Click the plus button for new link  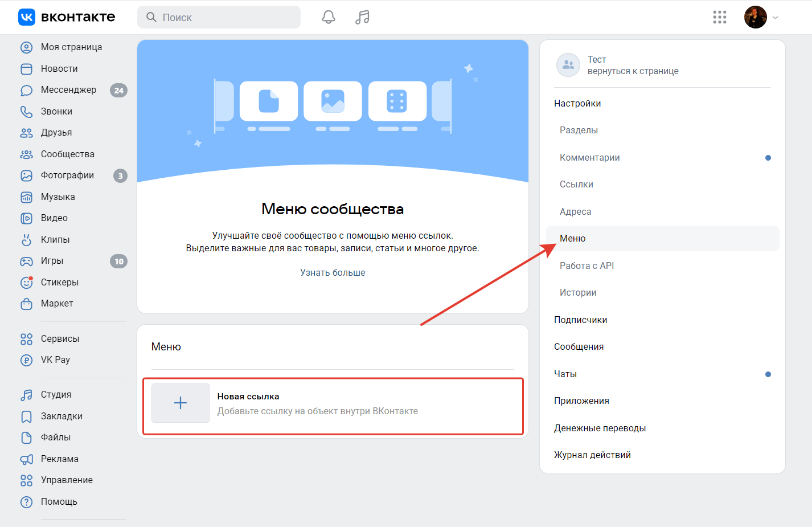coord(181,403)
